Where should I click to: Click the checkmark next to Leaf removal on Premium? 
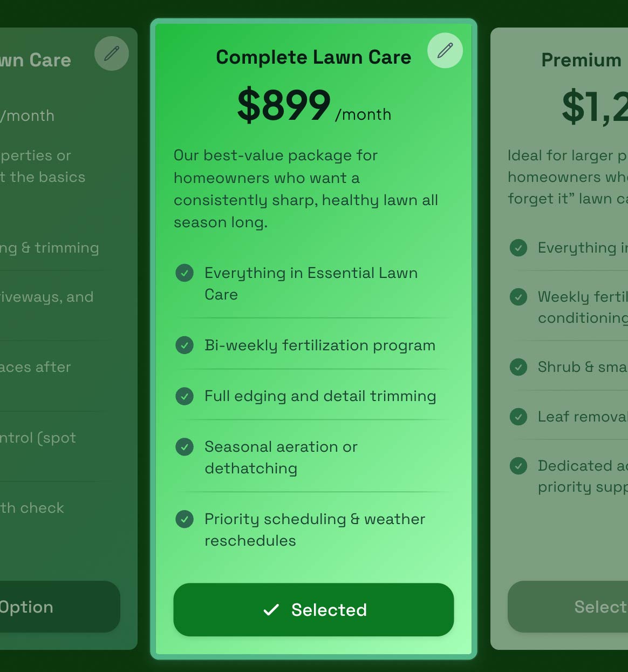pos(518,417)
